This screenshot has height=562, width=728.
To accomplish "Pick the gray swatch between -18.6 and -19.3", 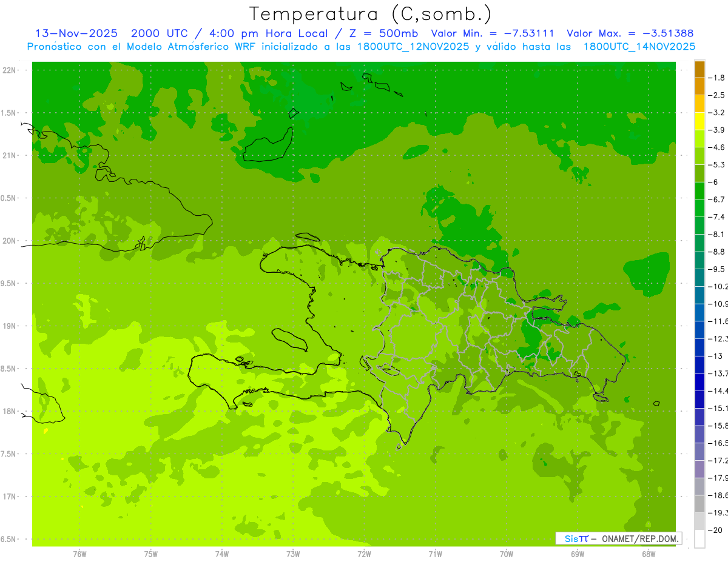I will 699,504.
